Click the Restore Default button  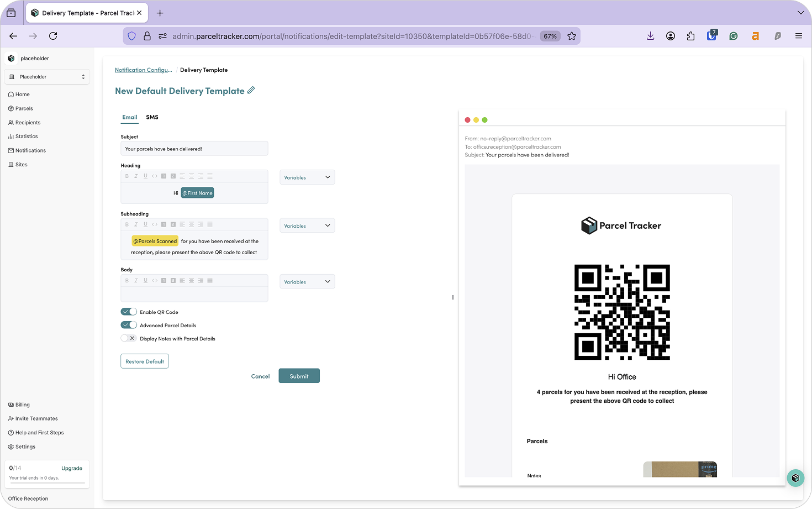[x=145, y=361]
